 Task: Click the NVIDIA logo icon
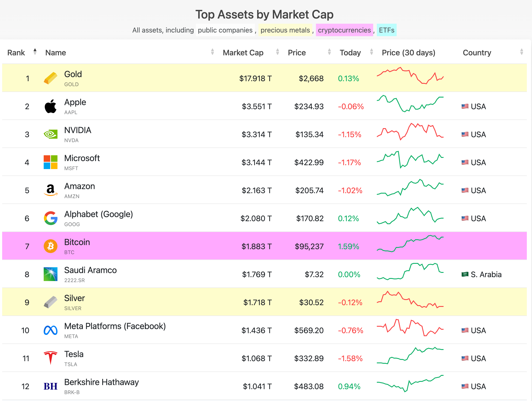pyautogui.click(x=51, y=134)
